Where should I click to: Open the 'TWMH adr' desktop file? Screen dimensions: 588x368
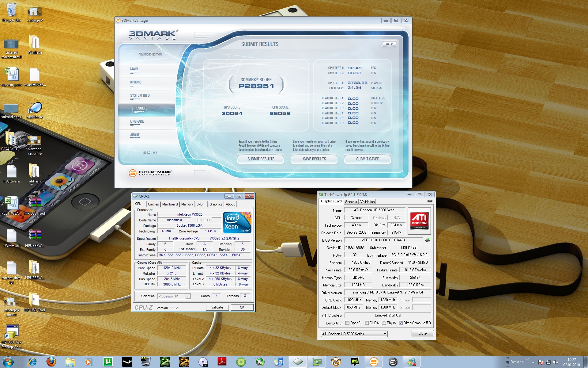coord(11,238)
